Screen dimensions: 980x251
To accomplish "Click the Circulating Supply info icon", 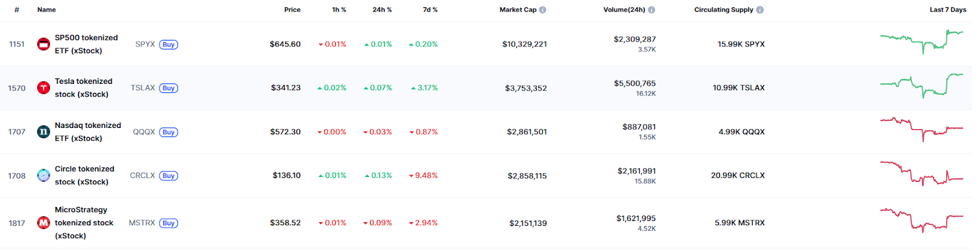I will [760, 10].
